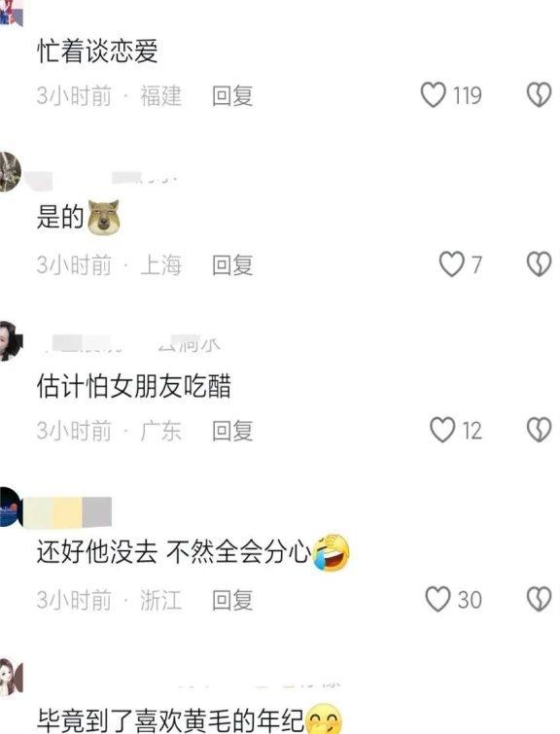Screen dimensions: 560x734
Task: Reply to the Shanghai comment
Action: point(232,265)
